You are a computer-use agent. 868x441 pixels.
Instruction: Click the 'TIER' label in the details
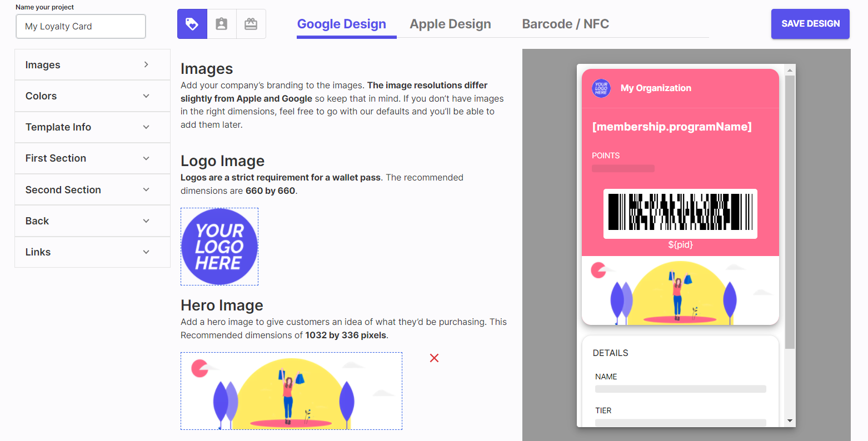coord(603,410)
